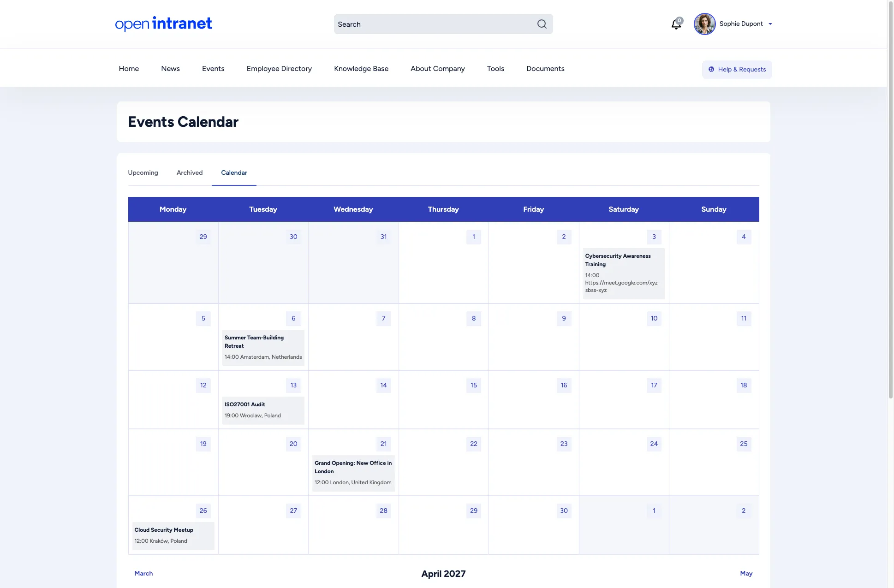
Task: Open the Tools menu item
Action: point(495,69)
